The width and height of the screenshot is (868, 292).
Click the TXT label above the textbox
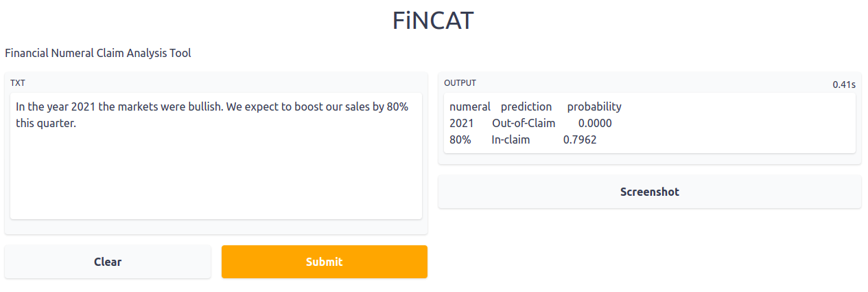click(x=18, y=83)
